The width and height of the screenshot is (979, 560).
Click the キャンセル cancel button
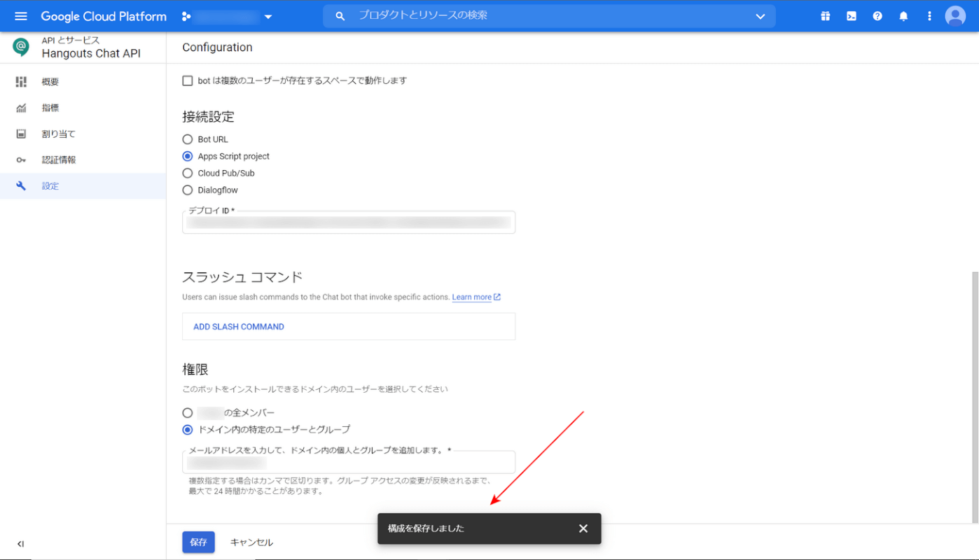click(251, 542)
